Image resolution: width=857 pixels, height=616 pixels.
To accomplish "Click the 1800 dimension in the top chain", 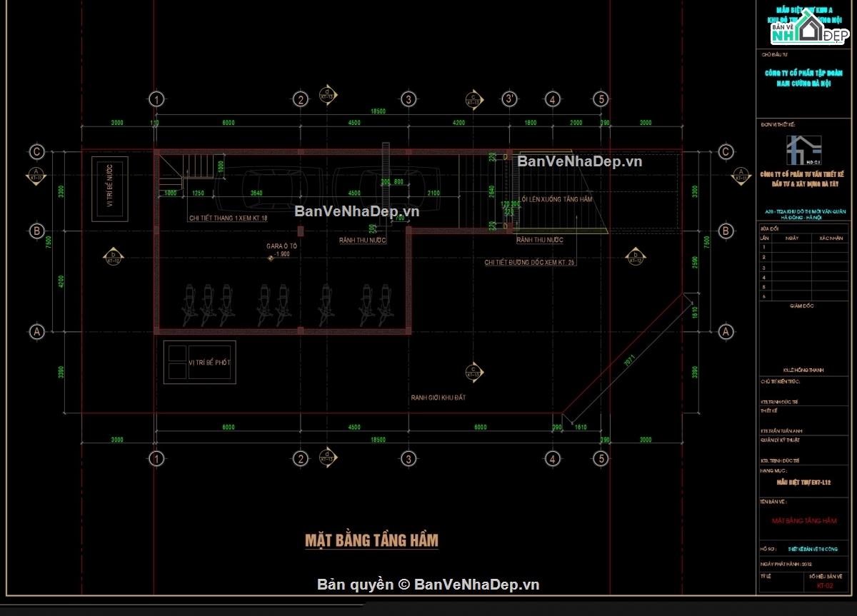I will pos(530,123).
